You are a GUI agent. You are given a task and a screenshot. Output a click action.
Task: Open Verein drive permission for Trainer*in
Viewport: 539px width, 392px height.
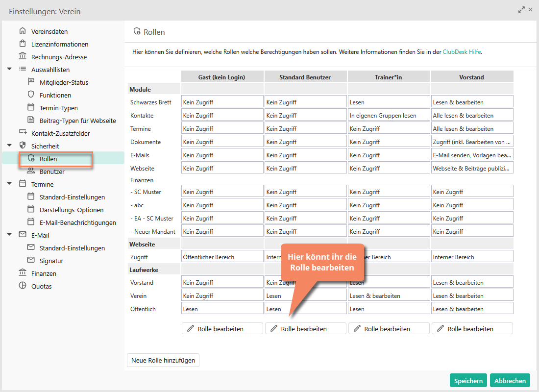click(389, 295)
